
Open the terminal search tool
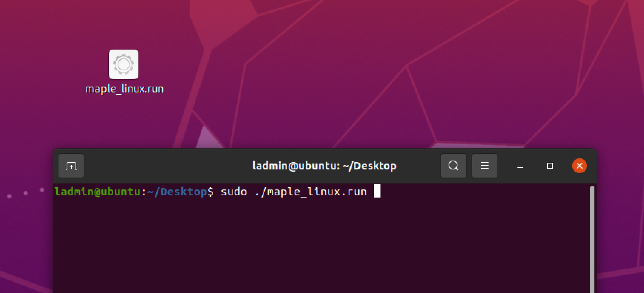(453, 166)
